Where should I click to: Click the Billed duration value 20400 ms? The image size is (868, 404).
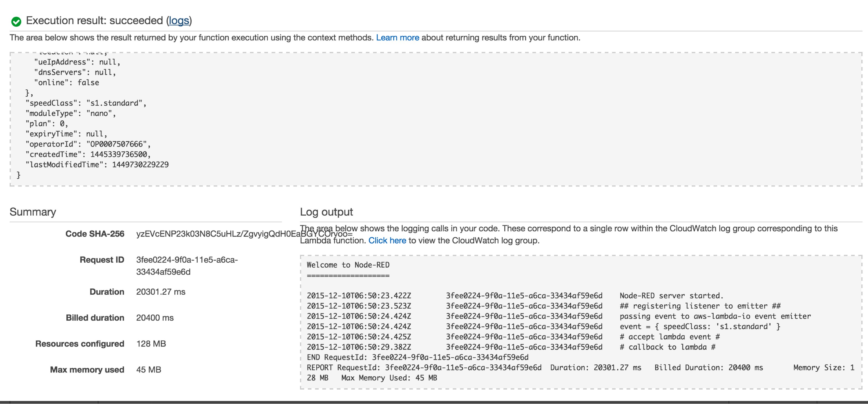click(x=155, y=317)
